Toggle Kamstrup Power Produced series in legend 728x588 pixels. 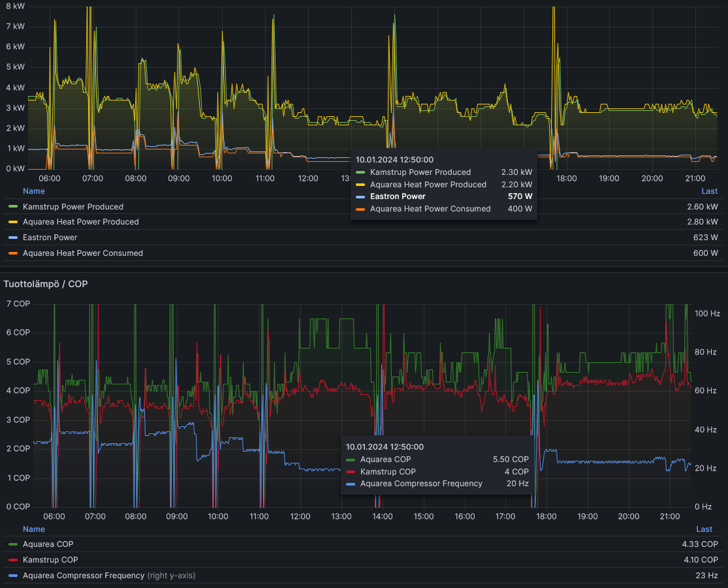point(72,207)
